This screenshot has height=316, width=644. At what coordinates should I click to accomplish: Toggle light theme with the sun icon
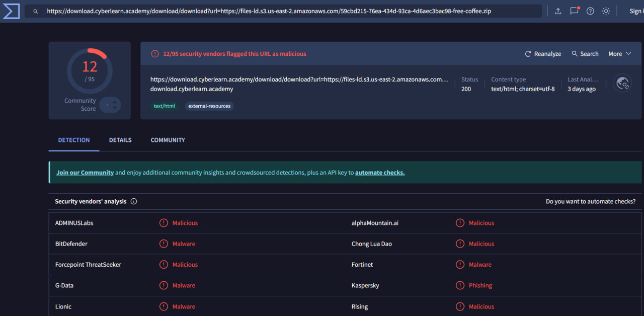(606, 11)
